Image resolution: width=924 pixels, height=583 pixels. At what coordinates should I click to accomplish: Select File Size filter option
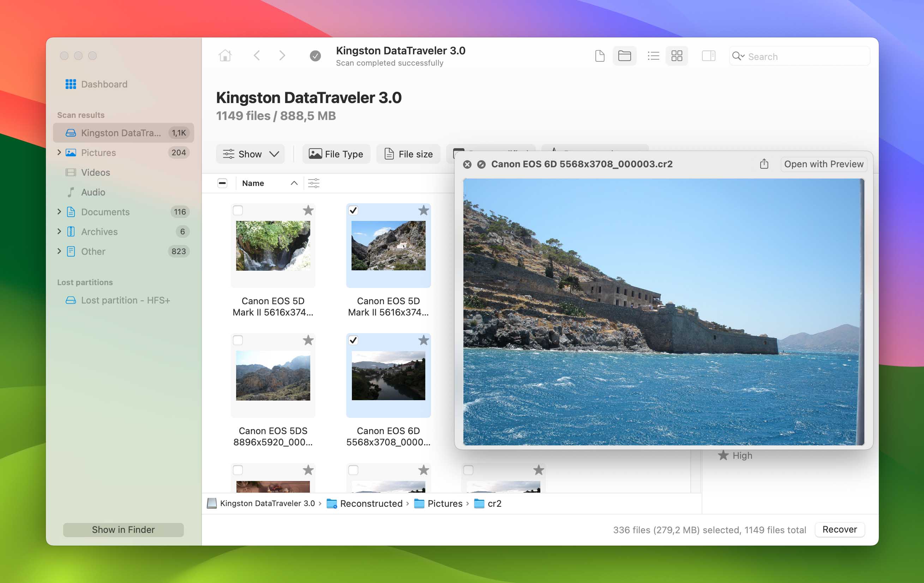tap(408, 154)
